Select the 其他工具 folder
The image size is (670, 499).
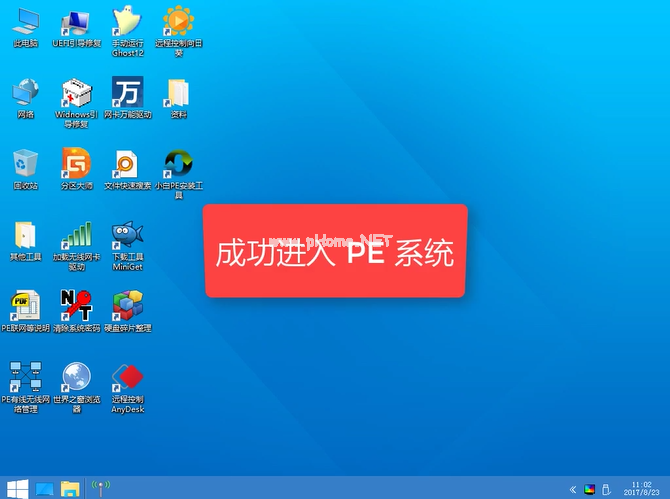(x=26, y=241)
